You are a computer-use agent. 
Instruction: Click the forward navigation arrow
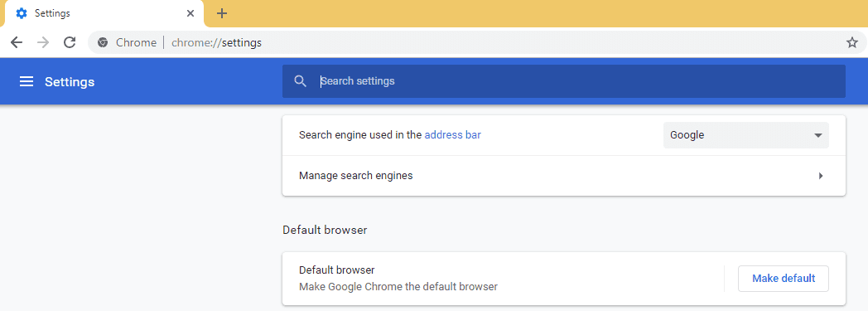coord(43,42)
